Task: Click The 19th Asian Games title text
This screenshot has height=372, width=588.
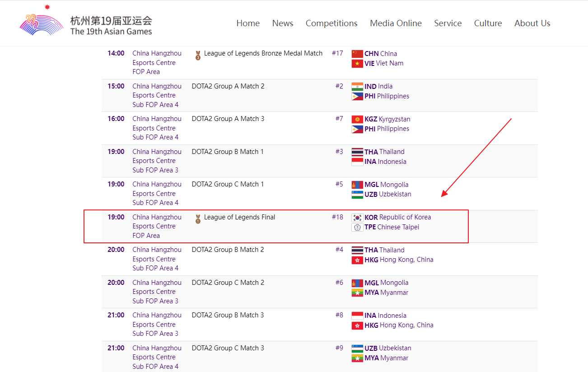Action: 111,31
